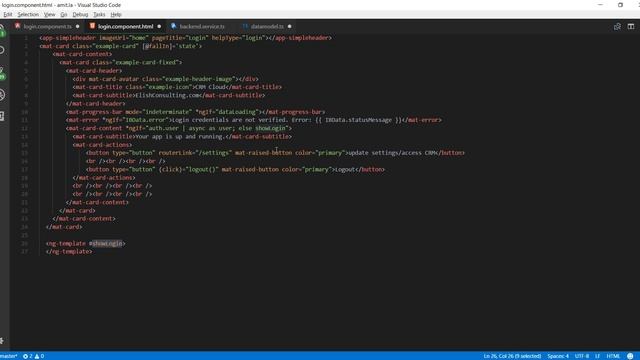Click the errors count icon in the status bar
This screenshot has height=360, width=640.
pos(25,356)
